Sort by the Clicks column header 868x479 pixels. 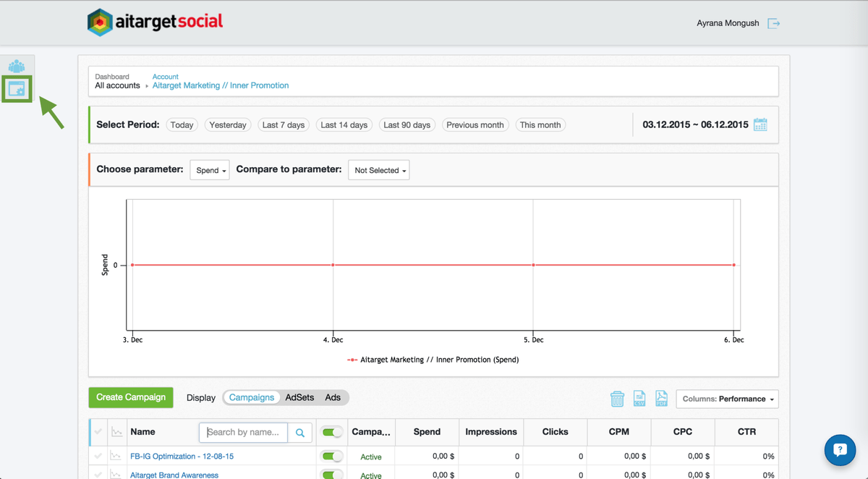point(555,432)
